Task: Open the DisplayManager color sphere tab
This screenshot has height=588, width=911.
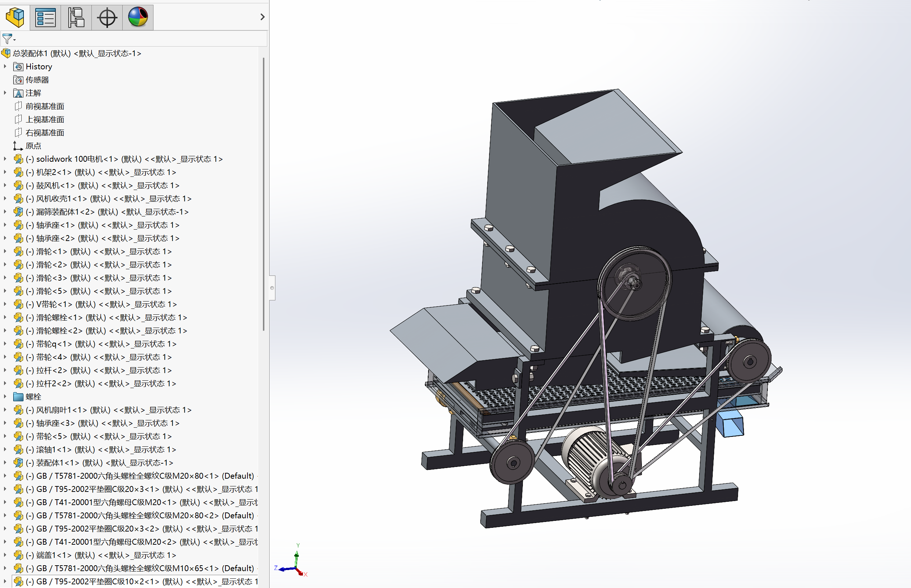Action: (138, 17)
